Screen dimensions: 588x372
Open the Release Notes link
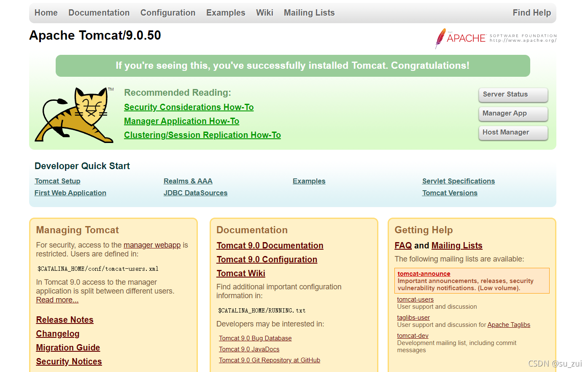65,320
